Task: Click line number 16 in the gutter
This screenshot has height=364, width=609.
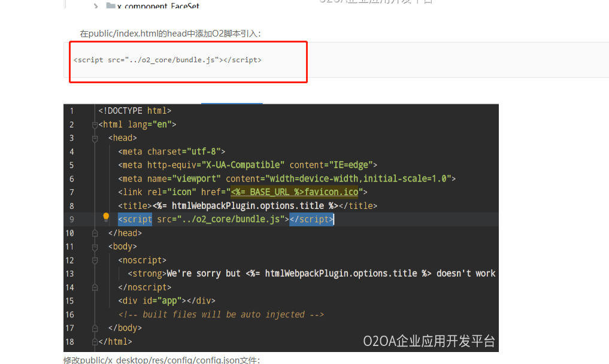Action: [x=69, y=315]
